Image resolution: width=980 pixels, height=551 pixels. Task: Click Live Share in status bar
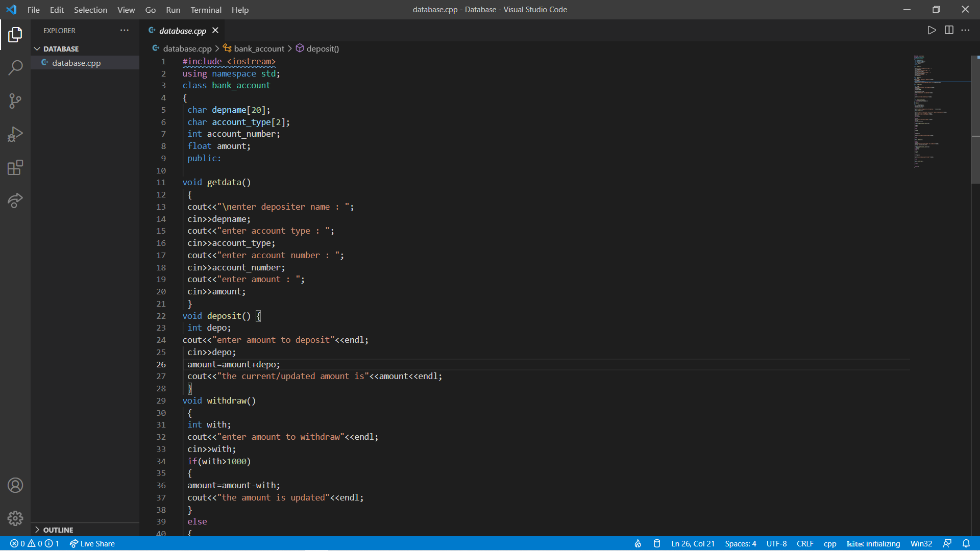click(x=92, y=543)
